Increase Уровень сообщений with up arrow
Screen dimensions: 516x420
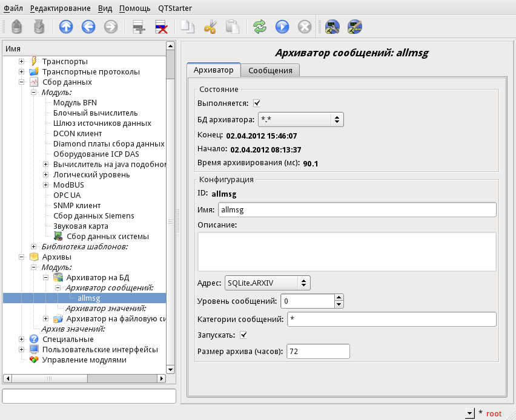(339, 297)
